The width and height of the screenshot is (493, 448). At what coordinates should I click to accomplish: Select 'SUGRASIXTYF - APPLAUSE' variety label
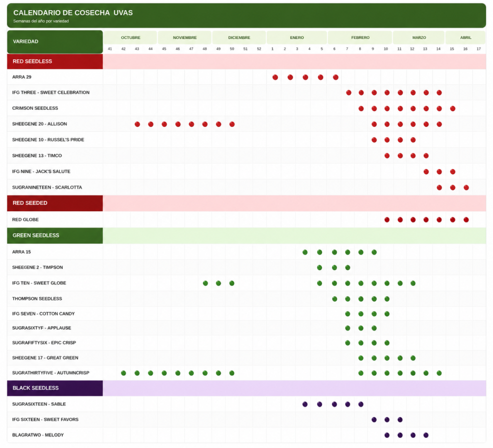point(41,328)
